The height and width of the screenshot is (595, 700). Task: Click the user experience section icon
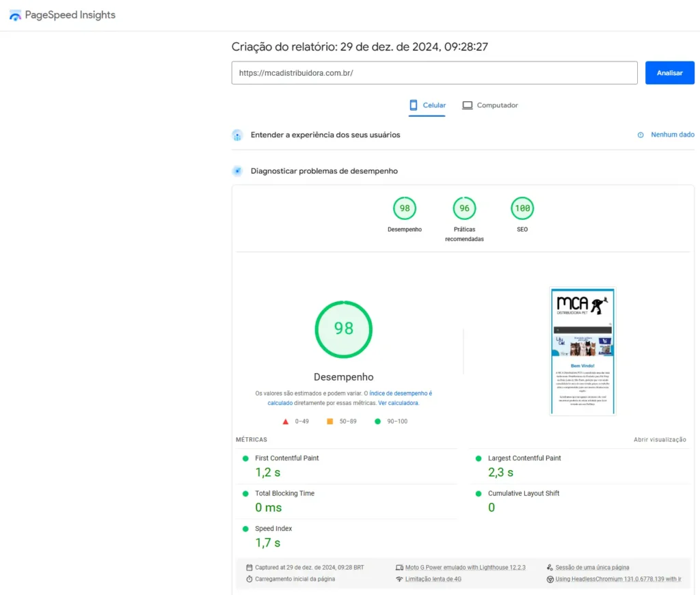pos(237,135)
